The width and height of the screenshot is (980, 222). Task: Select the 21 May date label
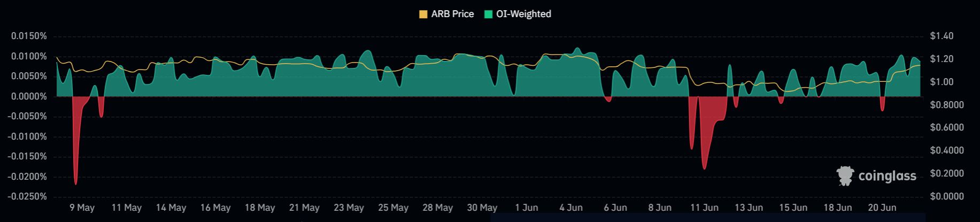click(x=304, y=208)
